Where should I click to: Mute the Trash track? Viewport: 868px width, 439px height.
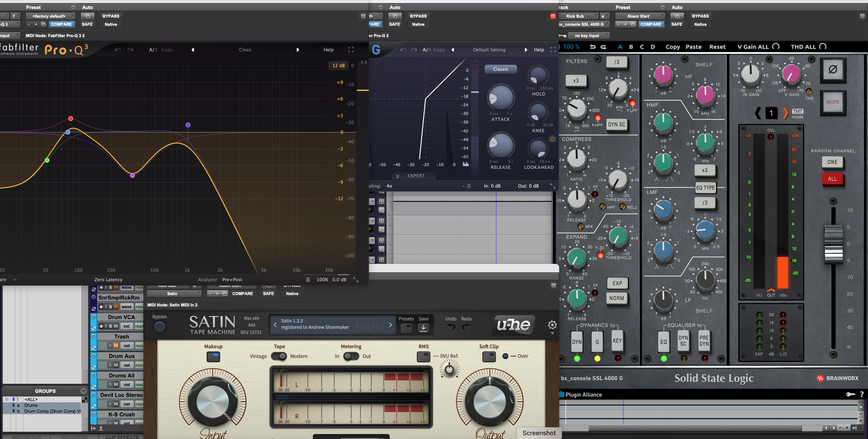[x=116, y=346]
